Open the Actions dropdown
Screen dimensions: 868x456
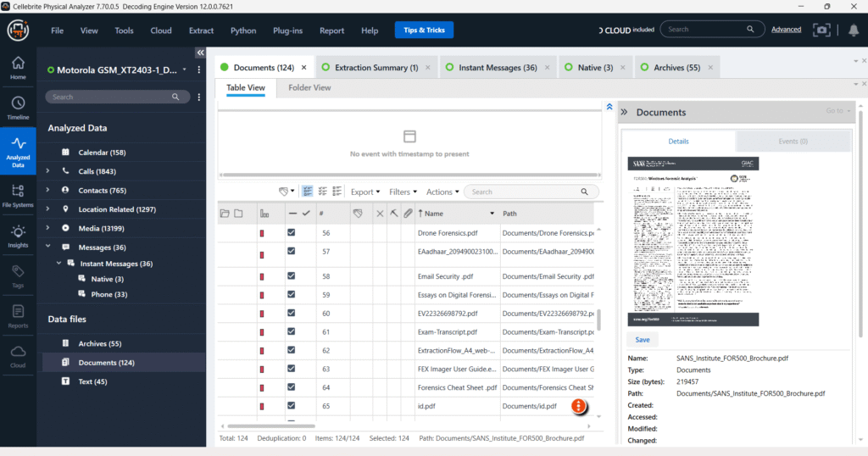click(442, 192)
